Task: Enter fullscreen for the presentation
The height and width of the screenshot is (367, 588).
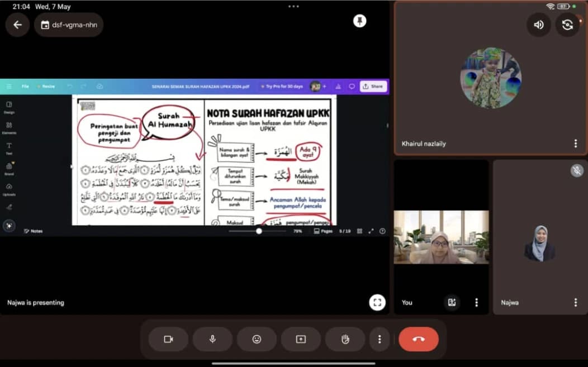Action: [377, 303]
